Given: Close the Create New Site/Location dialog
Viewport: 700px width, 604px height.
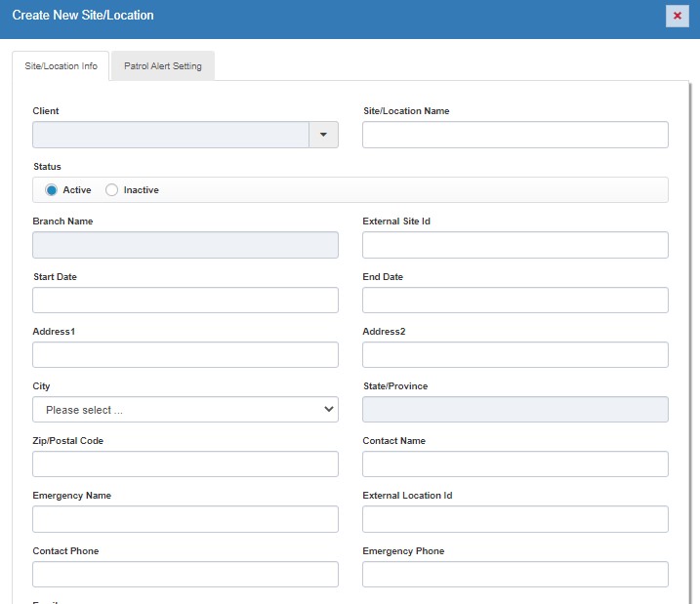Looking at the screenshot, I should 677,16.
